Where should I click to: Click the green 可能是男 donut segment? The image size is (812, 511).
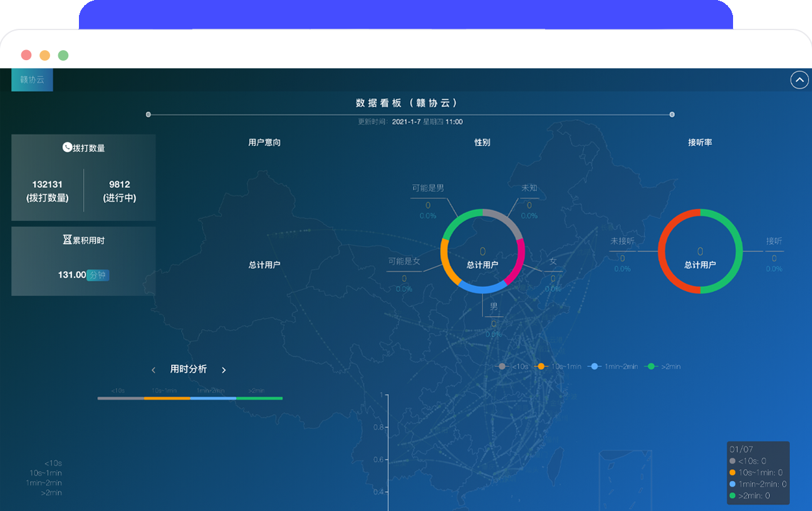(x=459, y=220)
